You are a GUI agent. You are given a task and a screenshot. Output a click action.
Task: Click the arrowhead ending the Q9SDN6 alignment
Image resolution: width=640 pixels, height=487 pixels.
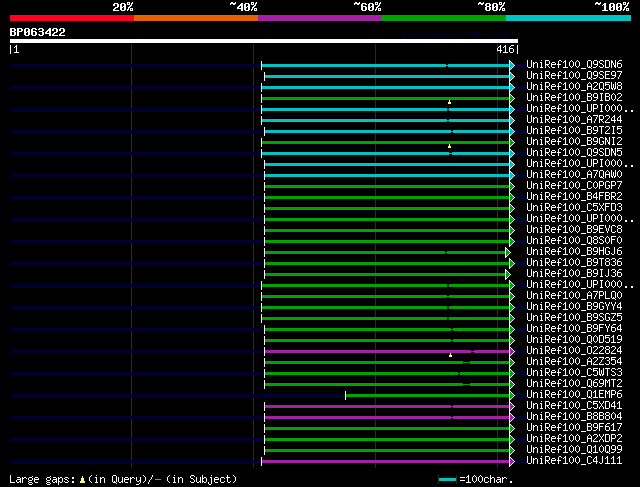512,65
